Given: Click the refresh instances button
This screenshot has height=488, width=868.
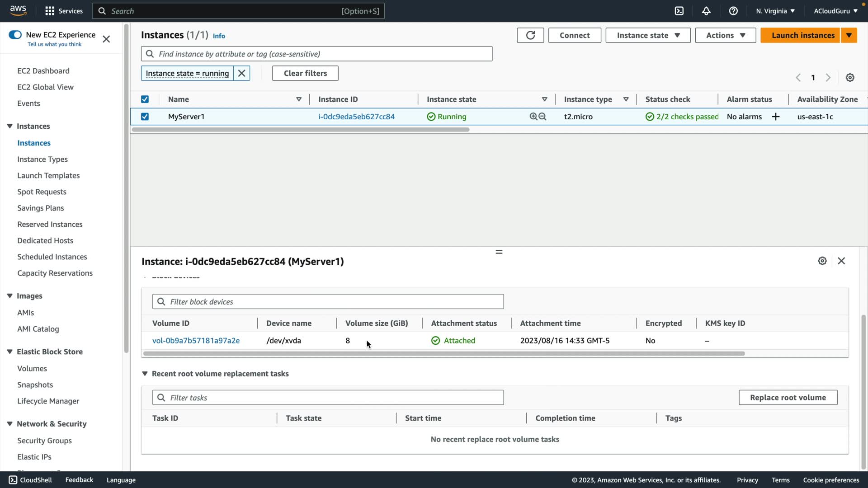Looking at the screenshot, I should click(530, 35).
